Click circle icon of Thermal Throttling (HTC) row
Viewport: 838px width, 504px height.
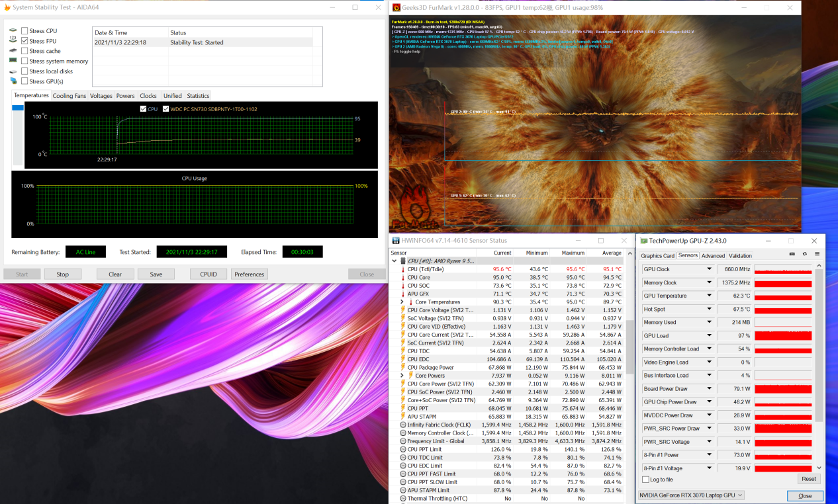(402, 499)
